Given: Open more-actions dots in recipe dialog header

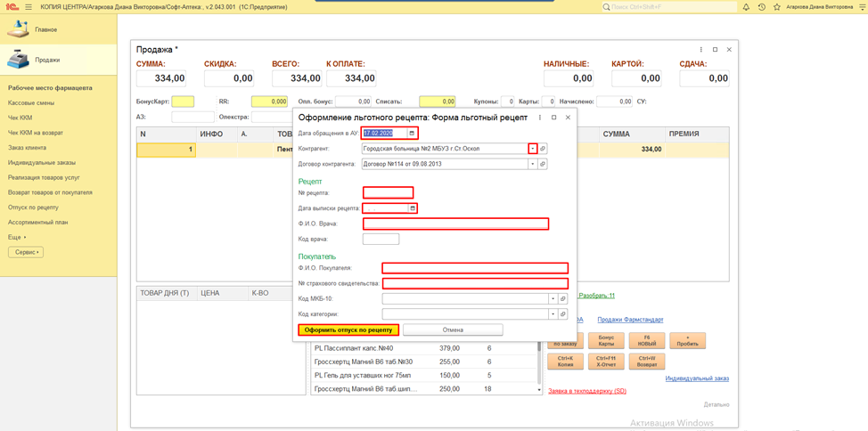Looking at the screenshot, I should [x=540, y=118].
